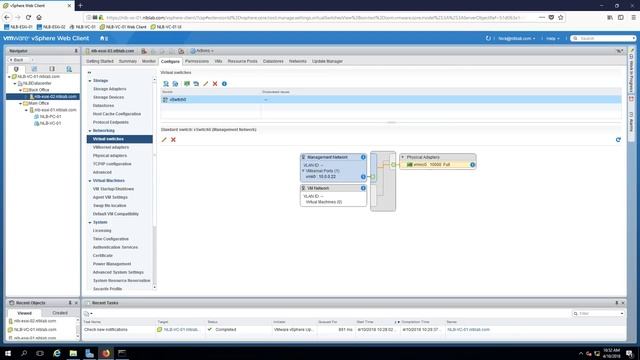The image size is (640, 360).
Task: Open Licensing under System section
Action: pos(102,231)
